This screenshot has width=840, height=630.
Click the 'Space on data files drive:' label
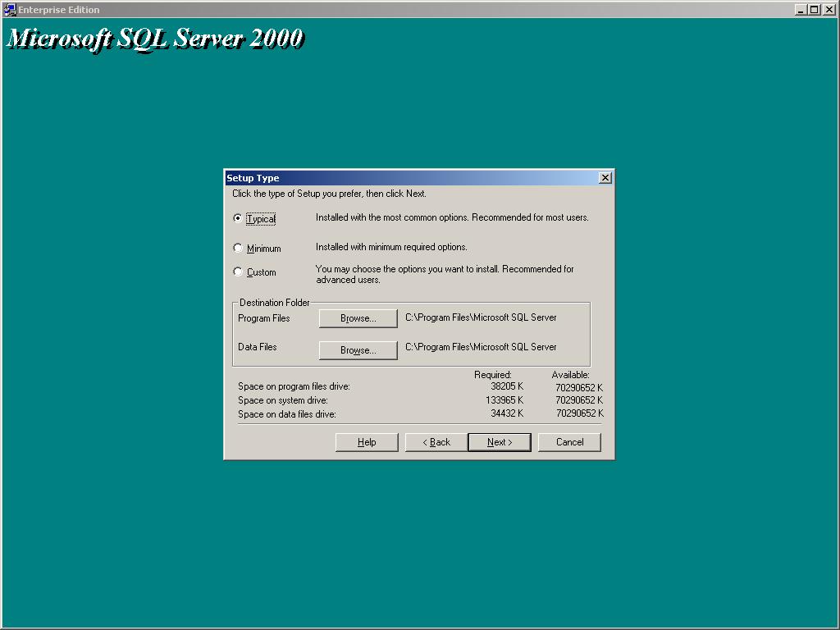click(x=287, y=414)
